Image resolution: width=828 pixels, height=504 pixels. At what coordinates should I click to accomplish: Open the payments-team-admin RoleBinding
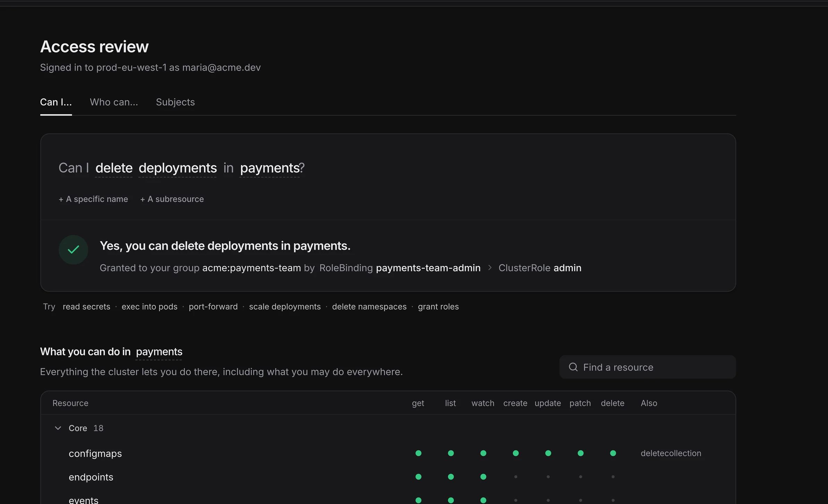[x=428, y=268]
